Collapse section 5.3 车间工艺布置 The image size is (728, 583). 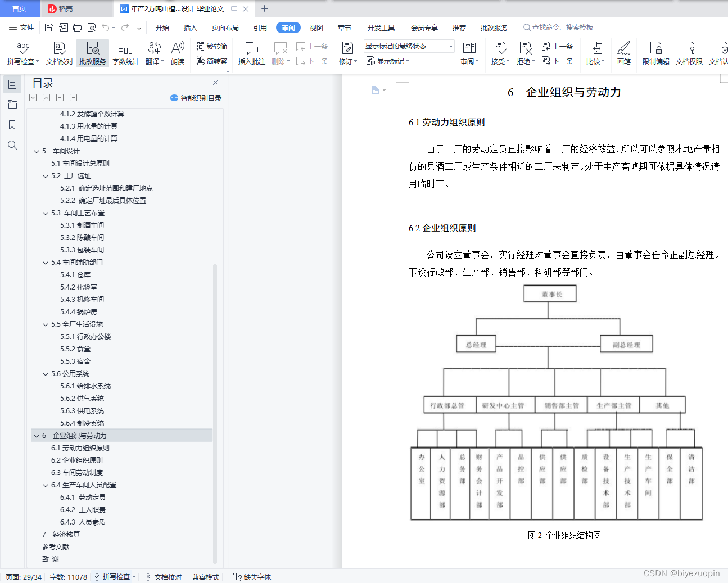46,213
